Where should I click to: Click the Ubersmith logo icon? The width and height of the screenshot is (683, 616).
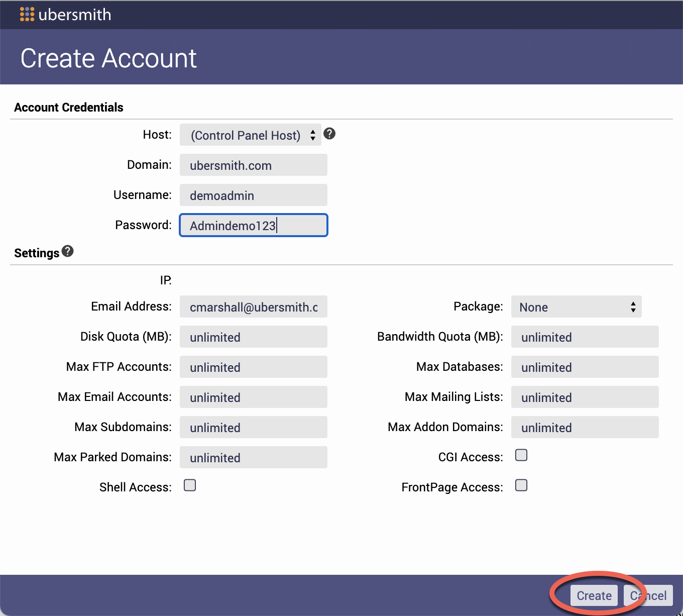point(27,14)
